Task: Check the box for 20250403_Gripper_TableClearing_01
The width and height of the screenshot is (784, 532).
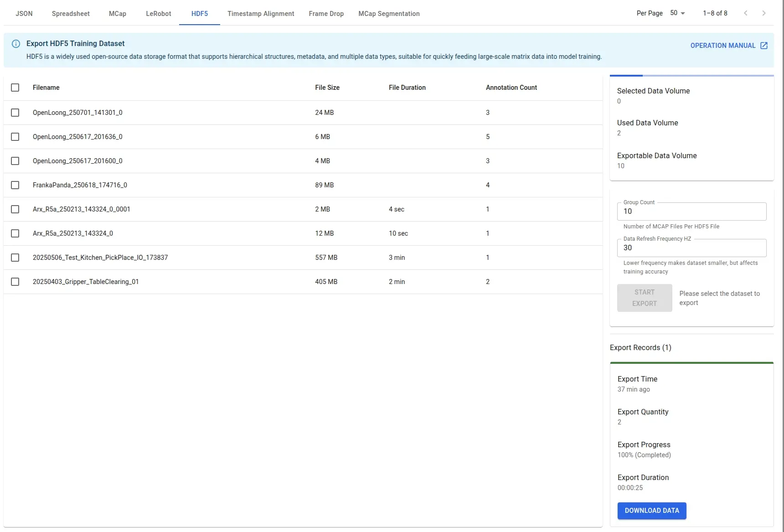Action: tap(15, 282)
